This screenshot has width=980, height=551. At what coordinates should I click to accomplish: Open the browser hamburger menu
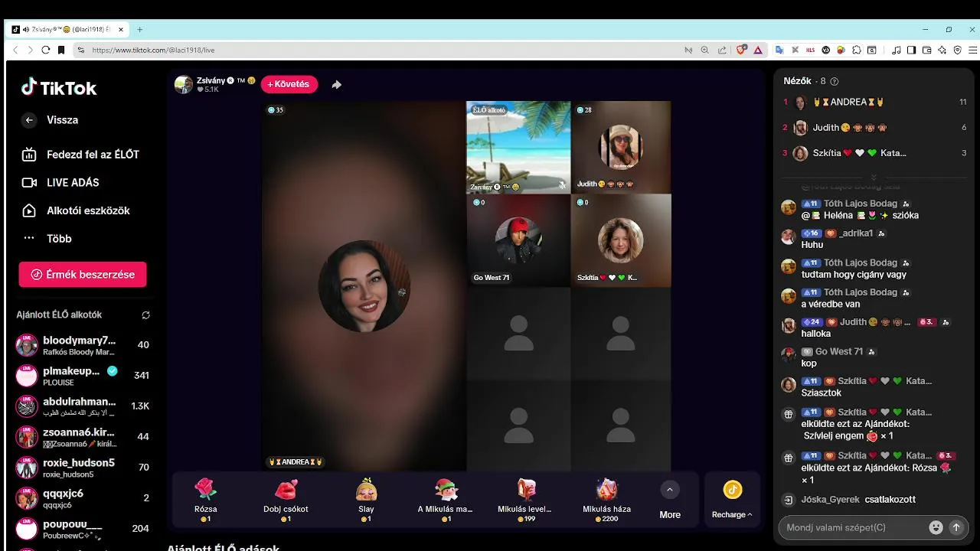973,50
